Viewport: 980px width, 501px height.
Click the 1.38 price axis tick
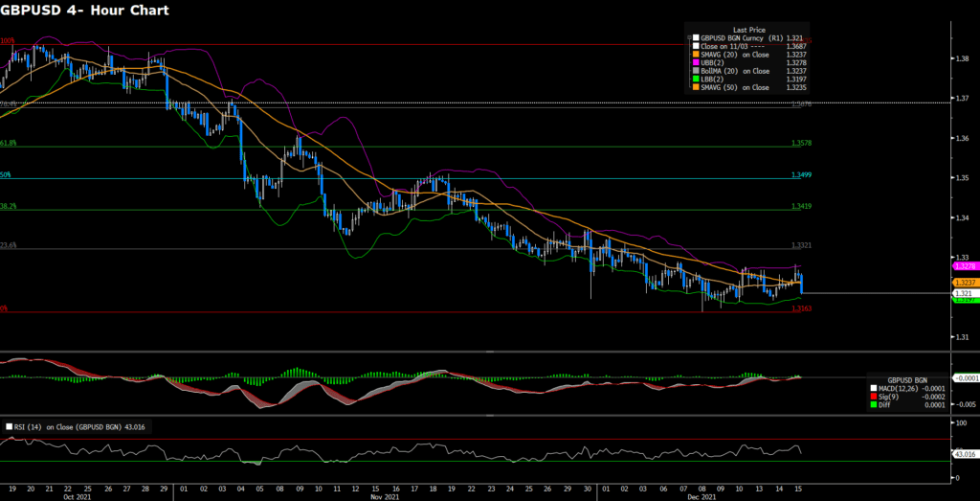tap(961, 58)
